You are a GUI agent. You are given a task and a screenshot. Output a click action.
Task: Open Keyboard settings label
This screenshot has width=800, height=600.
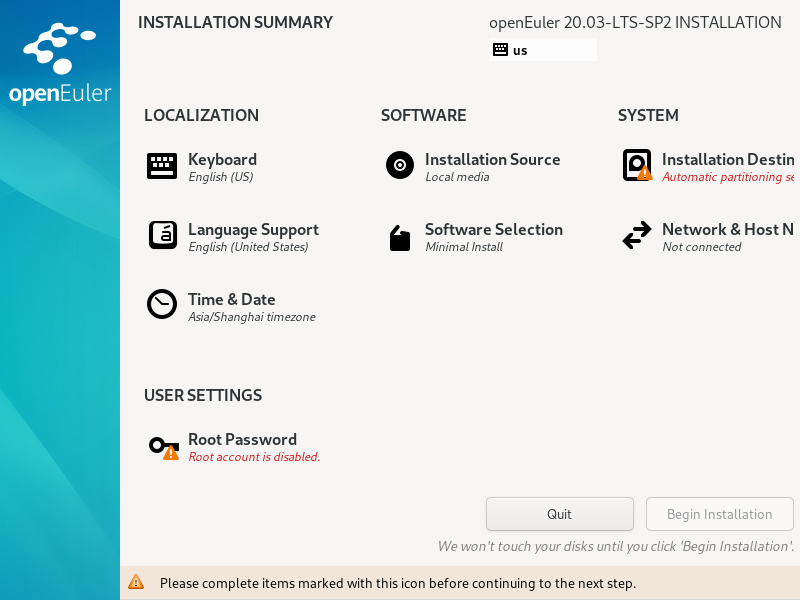[x=222, y=159]
